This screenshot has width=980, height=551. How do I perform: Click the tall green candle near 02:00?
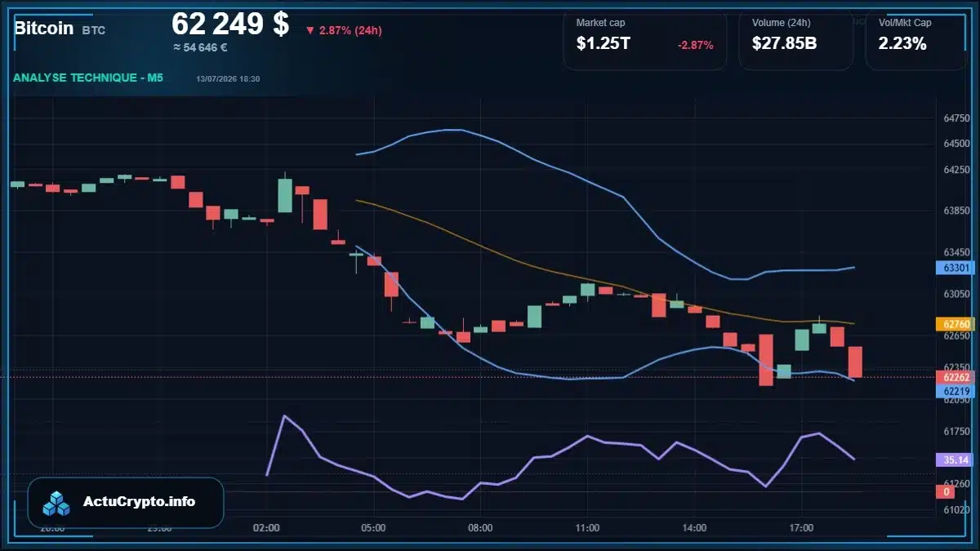[x=285, y=195]
